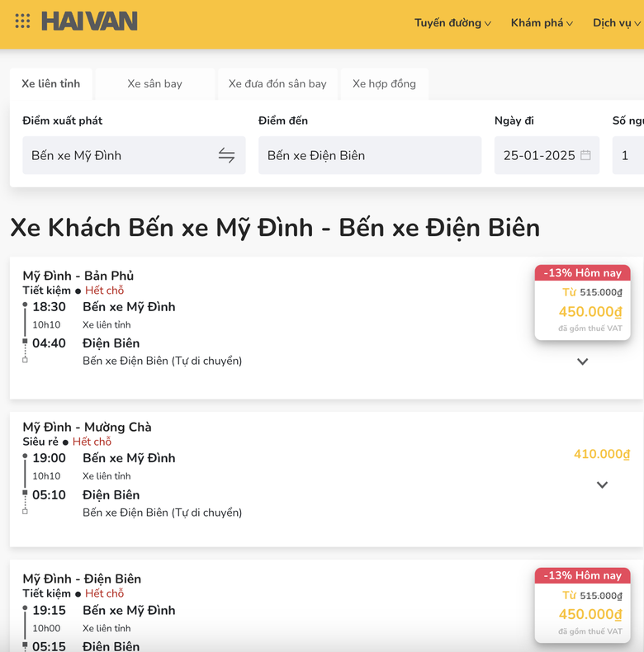Click the Bến xe Điện Biên destination field

click(x=369, y=155)
